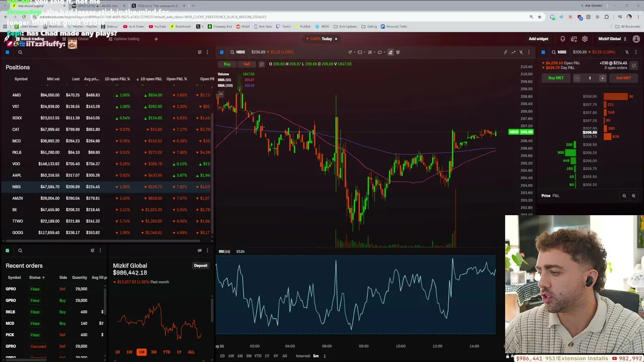Open Recent orders filter settings
Viewport: 644px width, 362px height.
[92, 250]
